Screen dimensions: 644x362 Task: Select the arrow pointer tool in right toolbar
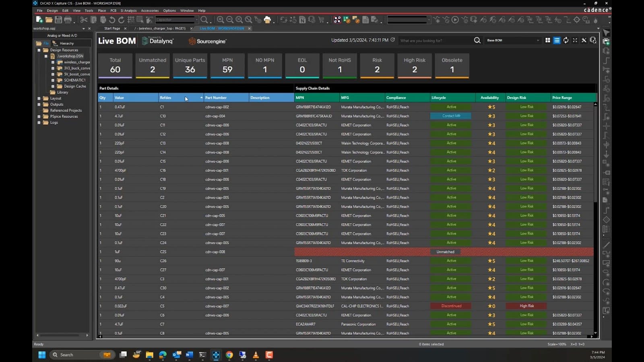[x=607, y=32]
